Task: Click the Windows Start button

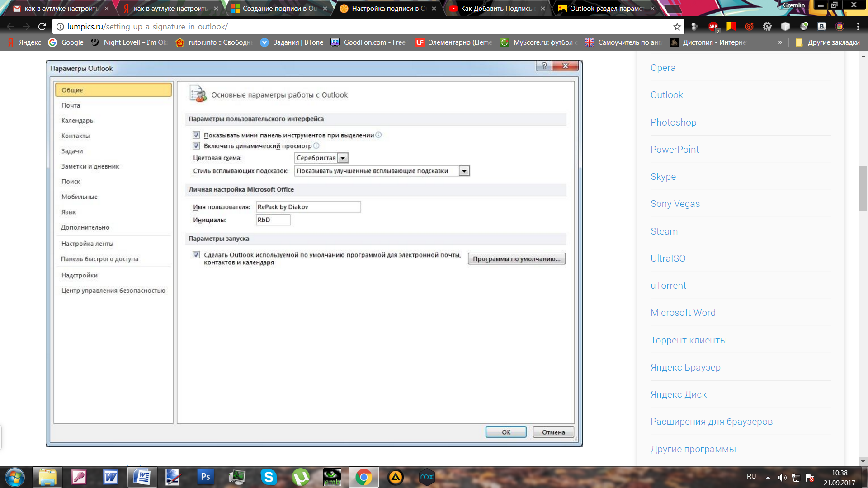Action: [14, 477]
